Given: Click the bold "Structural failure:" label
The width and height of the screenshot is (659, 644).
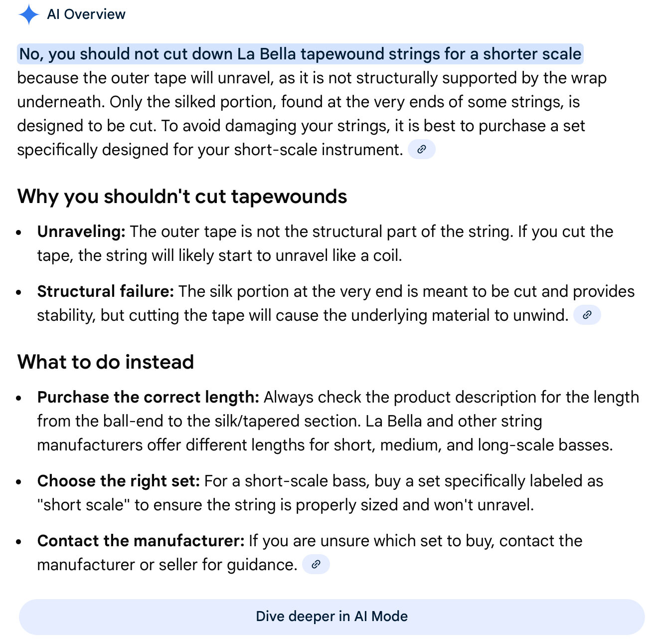Looking at the screenshot, I should [105, 291].
